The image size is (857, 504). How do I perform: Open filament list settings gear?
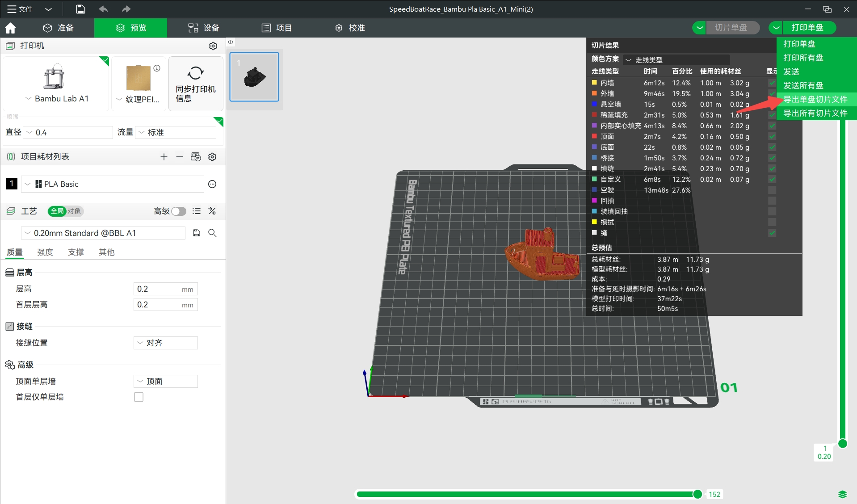click(x=213, y=157)
